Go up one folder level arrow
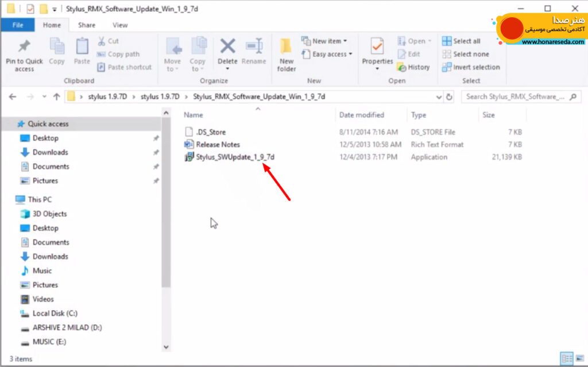This screenshot has width=588, height=367. pyautogui.click(x=56, y=97)
